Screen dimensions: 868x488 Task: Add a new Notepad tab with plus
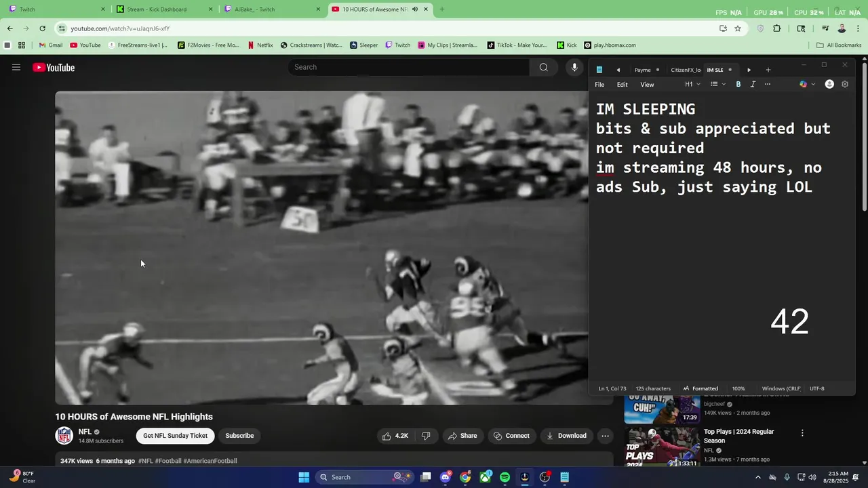pos(768,70)
